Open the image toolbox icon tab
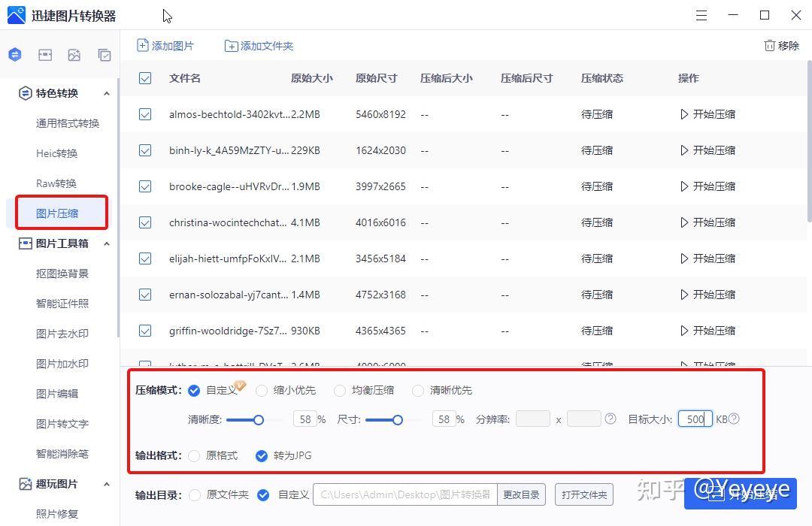812x526 pixels. coord(45,55)
